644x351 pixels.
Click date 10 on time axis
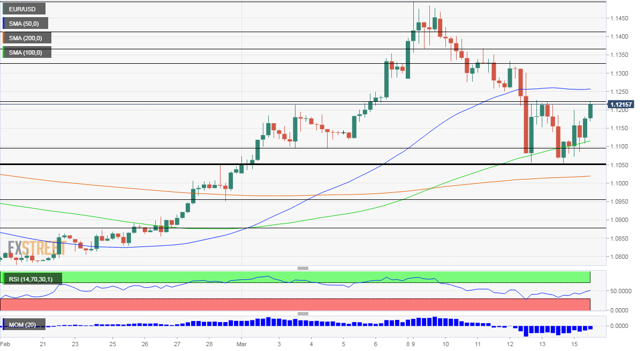[445, 343]
